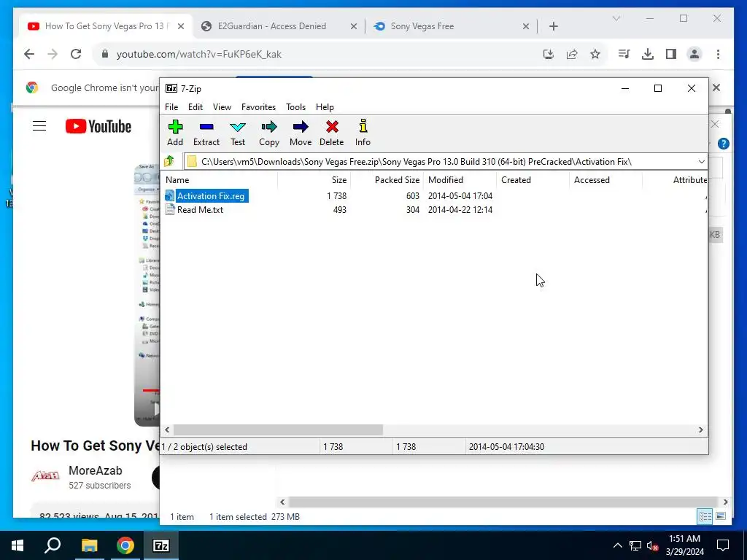The image size is (747, 560).
Task: Open Windows taskbar search
Action: point(53,545)
